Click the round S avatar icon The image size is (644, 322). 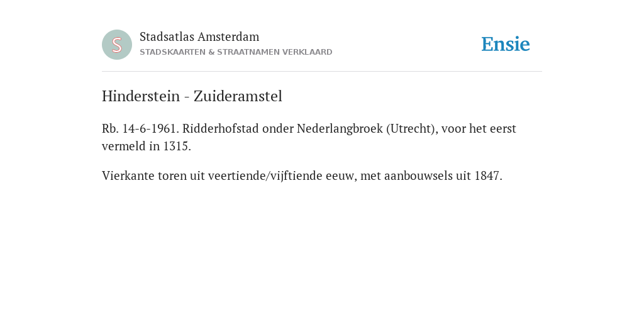click(x=117, y=45)
